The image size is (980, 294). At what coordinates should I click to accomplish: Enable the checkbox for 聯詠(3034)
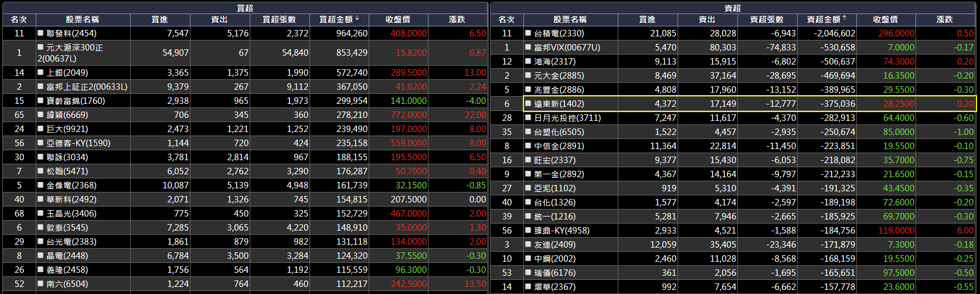(40, 157)
